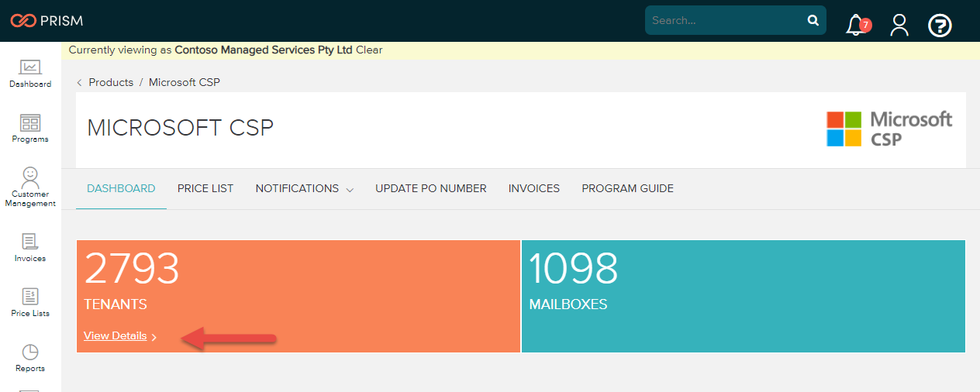Open the Program Guide tab
Image resolution: width=980 pixels, height=392 pixels.
click(x=627, y=188)
